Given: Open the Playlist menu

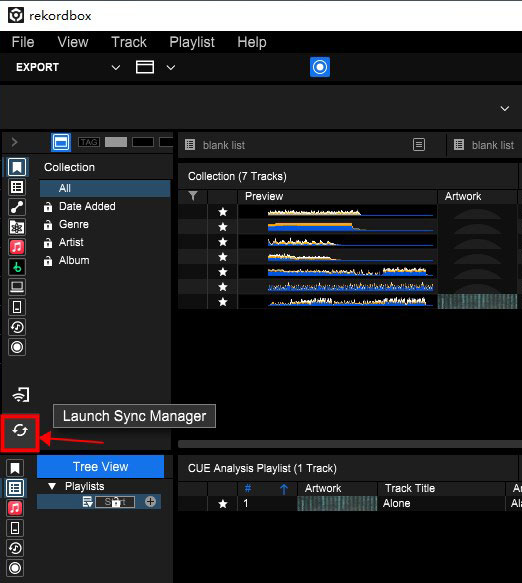Looking at the screenshot, I should [x=192, y=42].
